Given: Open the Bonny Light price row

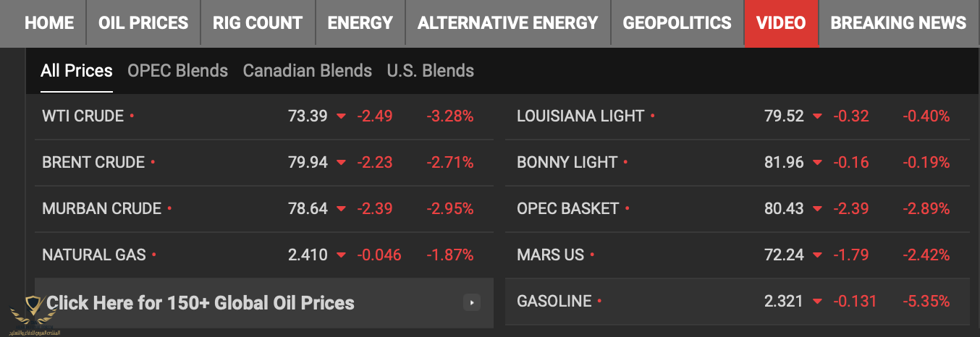Looking at the screenshot, I should click(737, 162).
